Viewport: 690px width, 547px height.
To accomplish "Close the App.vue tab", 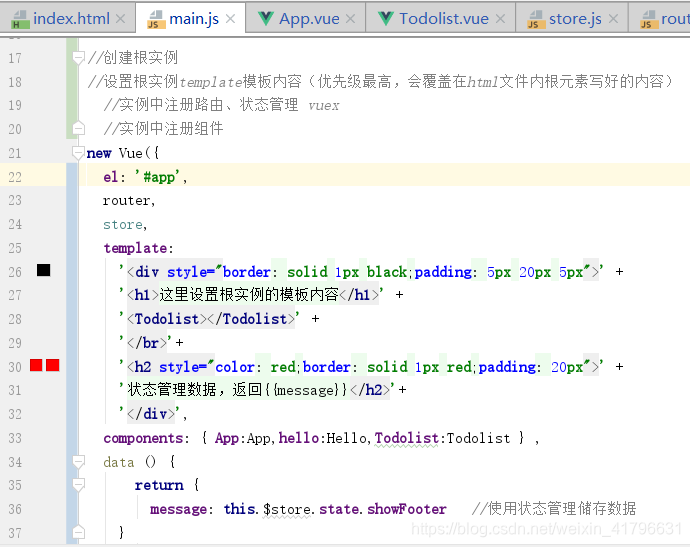I will (x=350, y=19).
